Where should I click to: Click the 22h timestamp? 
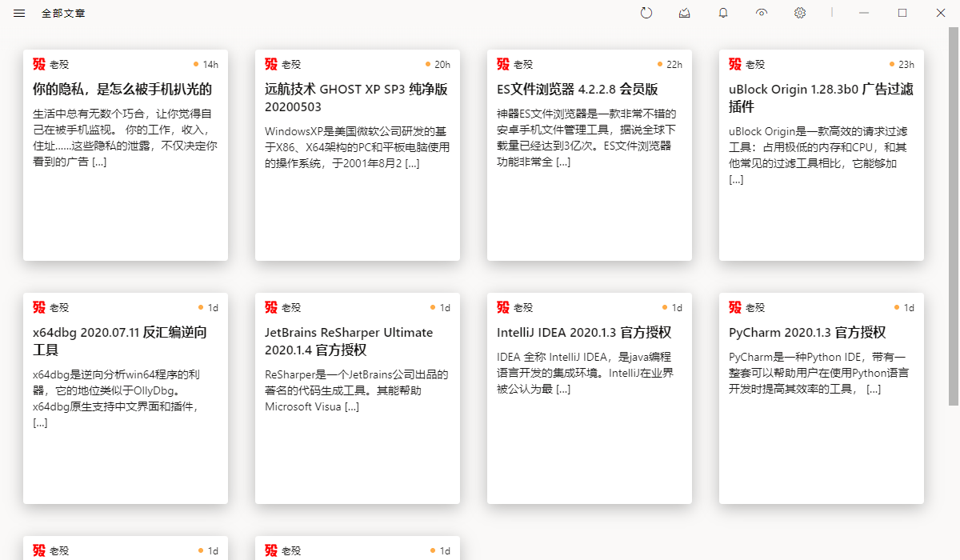674,64
